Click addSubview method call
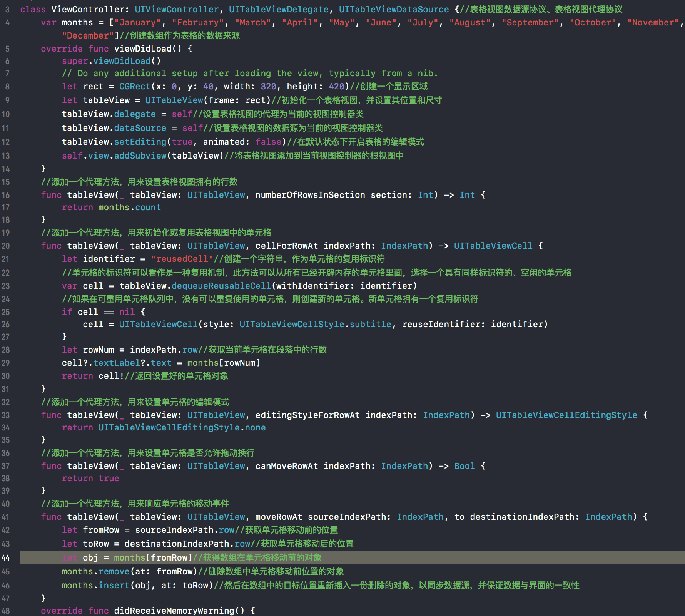This screenshot has height=616, width=685. coord(140,156)
